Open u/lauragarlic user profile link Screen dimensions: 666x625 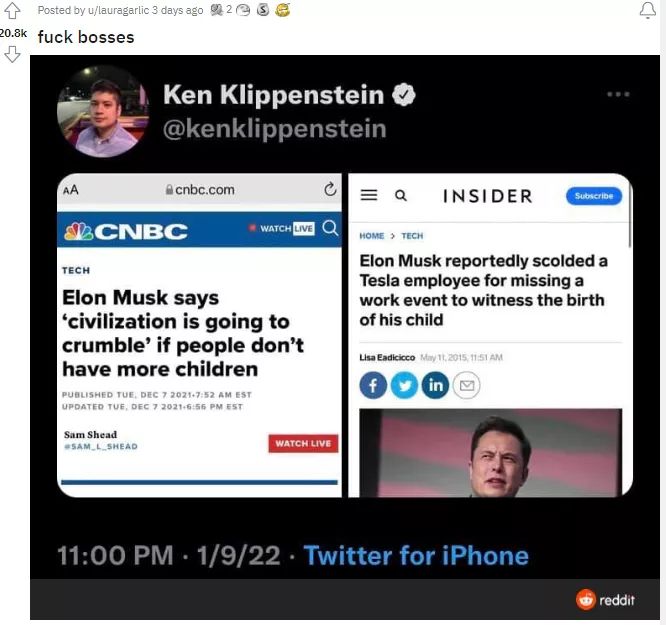click(118, 10)
